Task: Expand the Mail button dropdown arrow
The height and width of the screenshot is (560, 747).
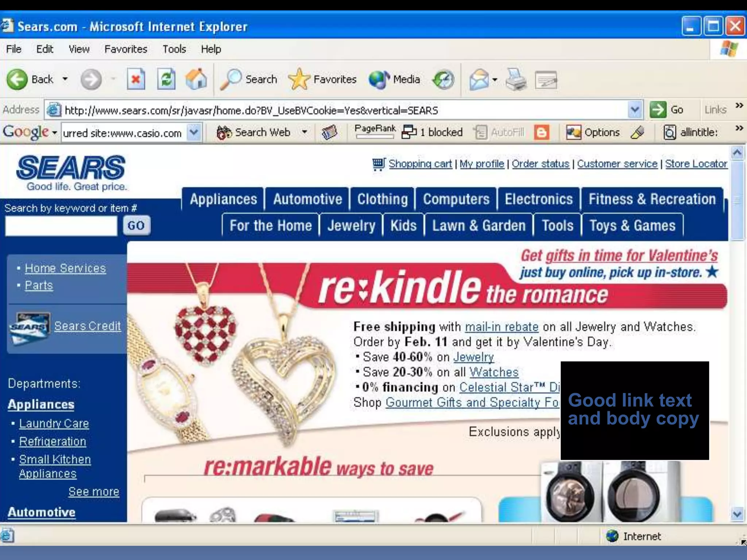Action: coord(495,79)
